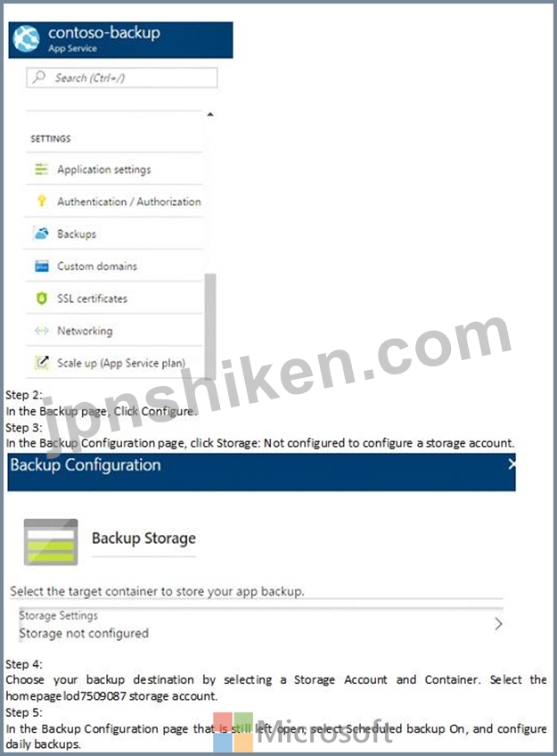Viewport: 557px width, 756px height.
Task: Click the Authentication key icon
Action: pyautogui.click(x=41, y=201)
